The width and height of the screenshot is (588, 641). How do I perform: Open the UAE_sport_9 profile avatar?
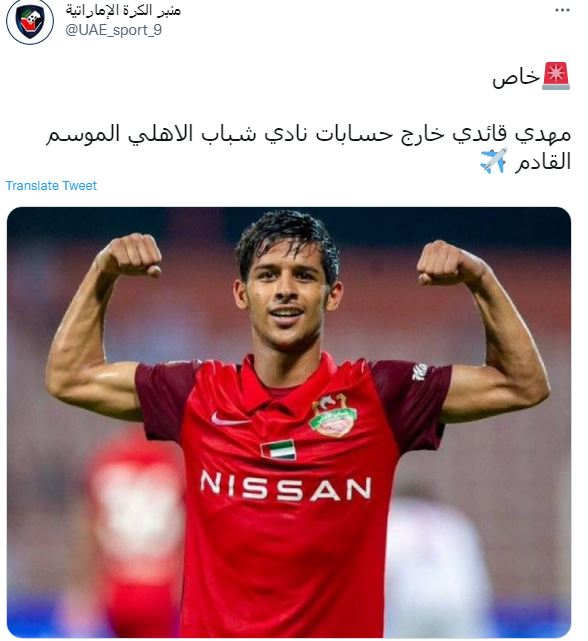(x=30, y=20)
